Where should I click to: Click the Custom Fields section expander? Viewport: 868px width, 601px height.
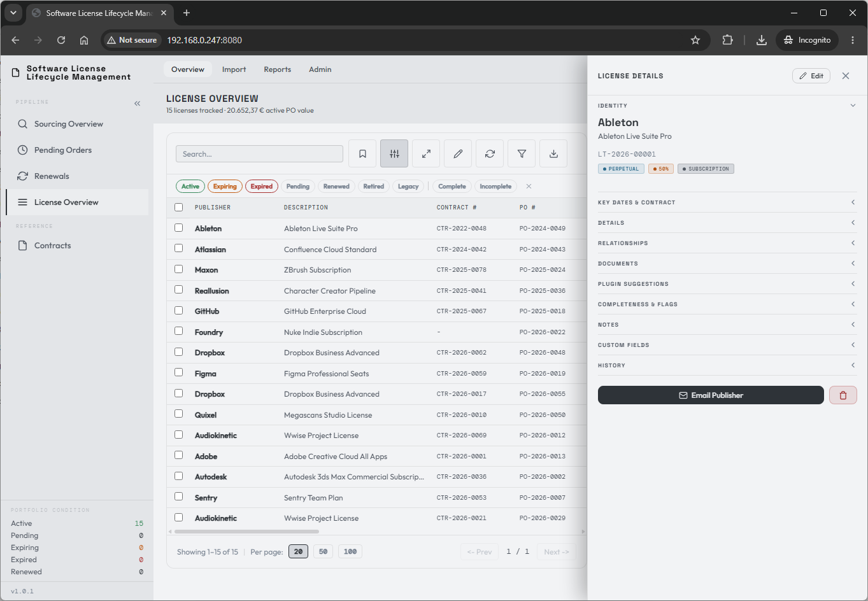click(x=727, y=345)
